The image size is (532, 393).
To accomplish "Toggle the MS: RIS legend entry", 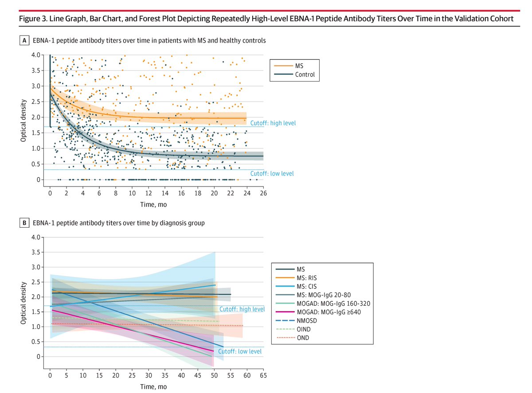I will point(306,277).
